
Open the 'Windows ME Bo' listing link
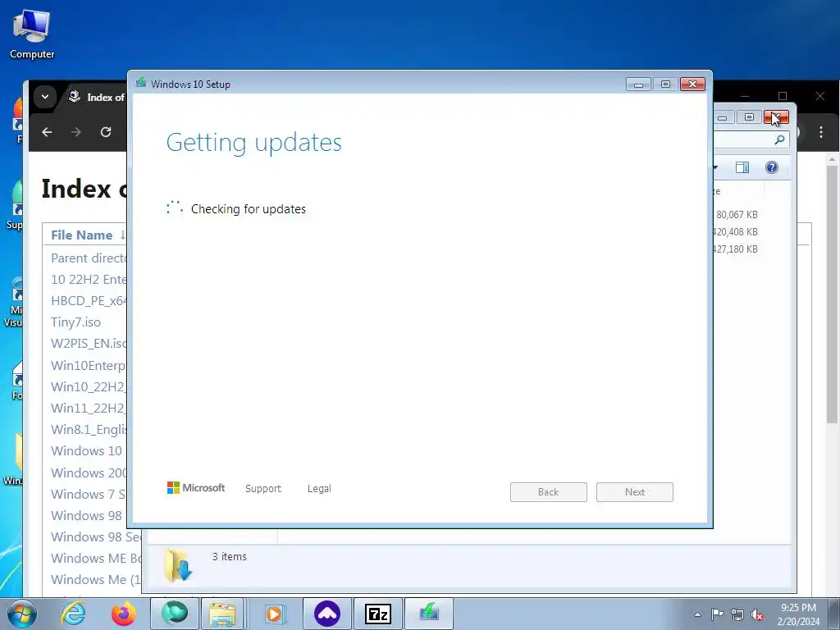(97, 558)
